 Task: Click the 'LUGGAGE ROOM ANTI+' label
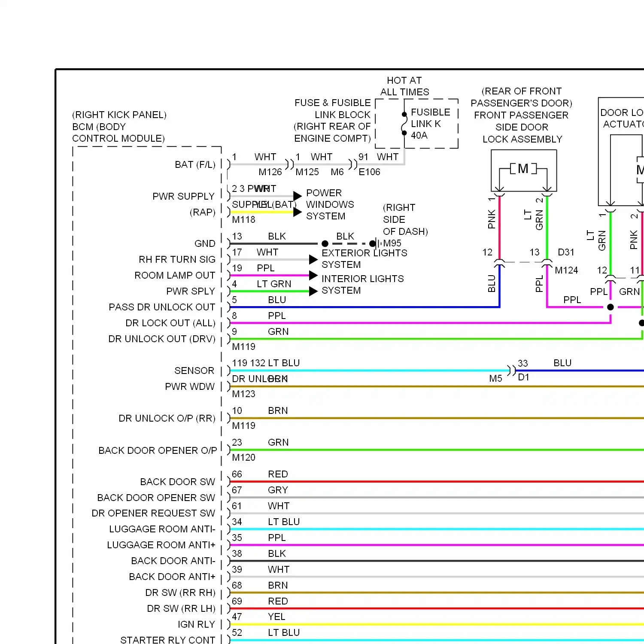(161, 545)
